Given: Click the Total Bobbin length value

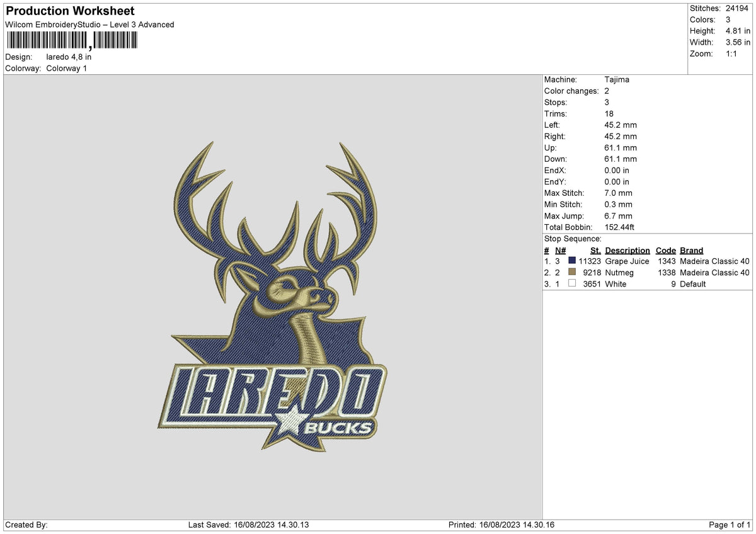Looking at the screenshot, I should click(x=619, y=227).
